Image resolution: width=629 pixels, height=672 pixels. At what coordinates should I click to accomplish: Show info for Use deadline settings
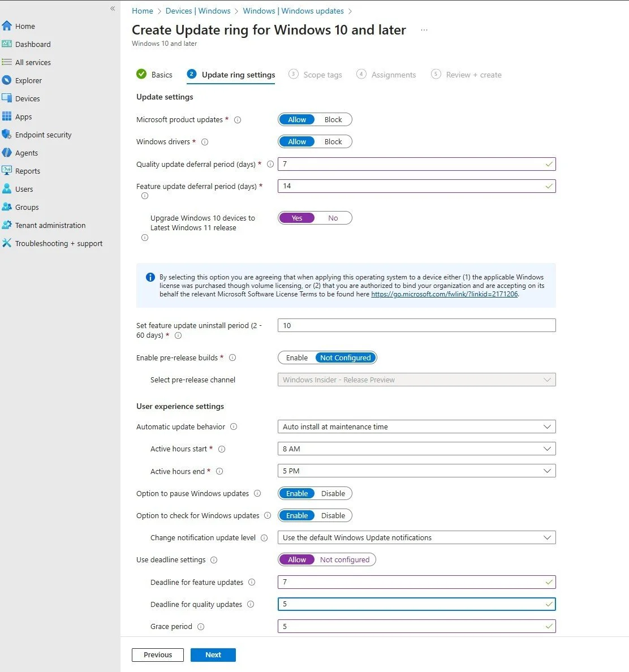(214, 559)
